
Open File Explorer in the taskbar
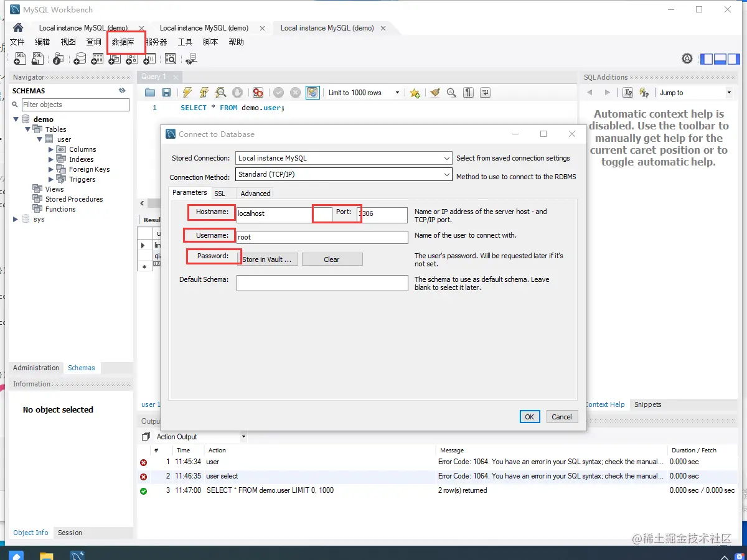47,555
